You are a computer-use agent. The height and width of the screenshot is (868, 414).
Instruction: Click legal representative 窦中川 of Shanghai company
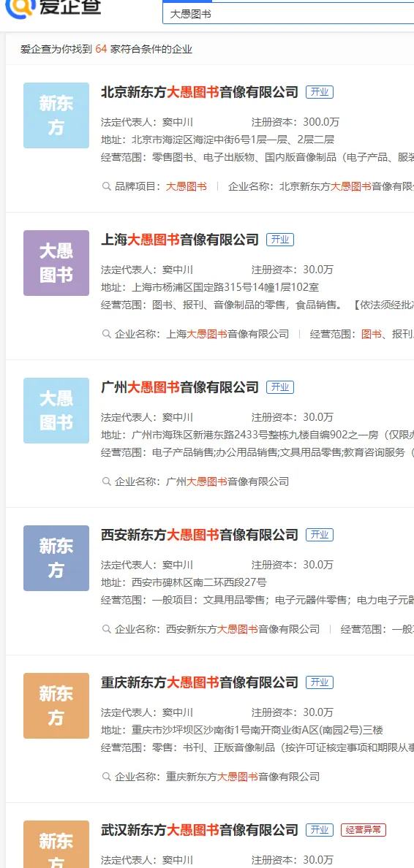coord(177,270)
